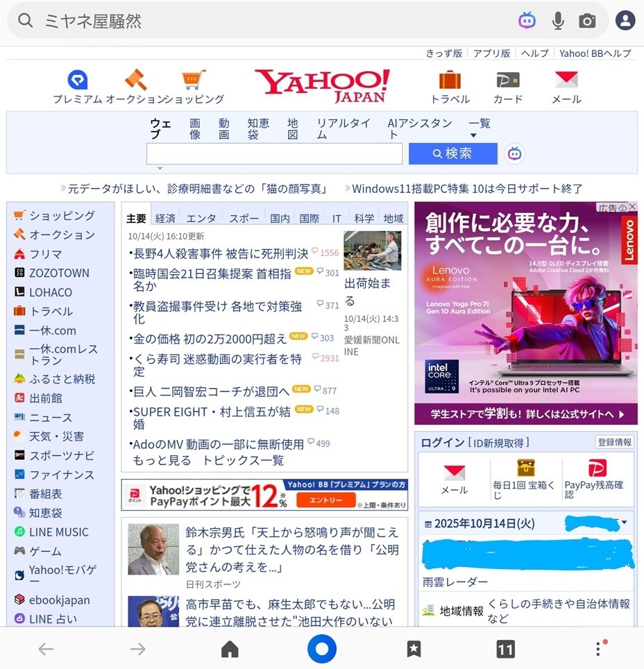Click the blue 検索 button
The image size is (644, 669).
point(452,153)
